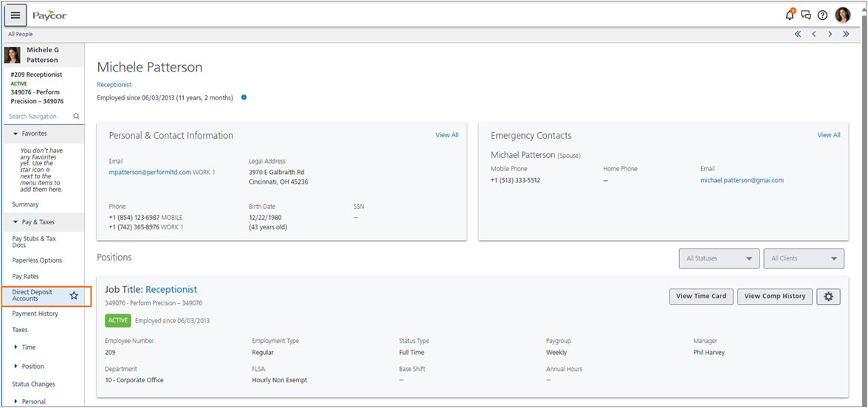868x408 pixels.
Task: Open the All Clients dropdown
Action: [804, 258]
